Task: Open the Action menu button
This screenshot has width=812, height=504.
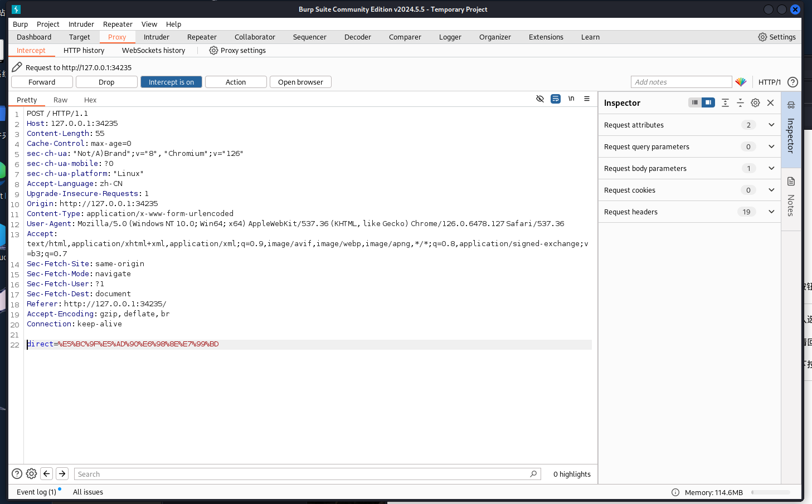Action: (236, 82)
